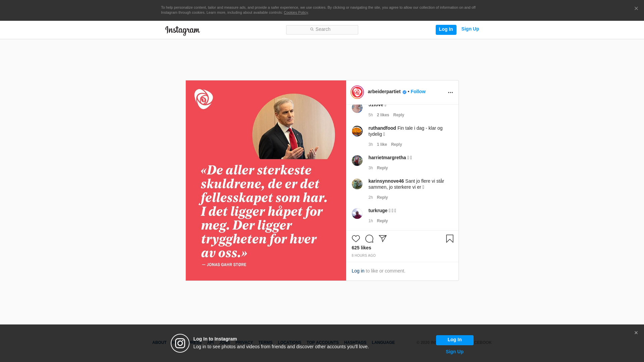Viewport: 644px width, 362px height.
Task: Click the Search input field
Action: pos(322,30)
